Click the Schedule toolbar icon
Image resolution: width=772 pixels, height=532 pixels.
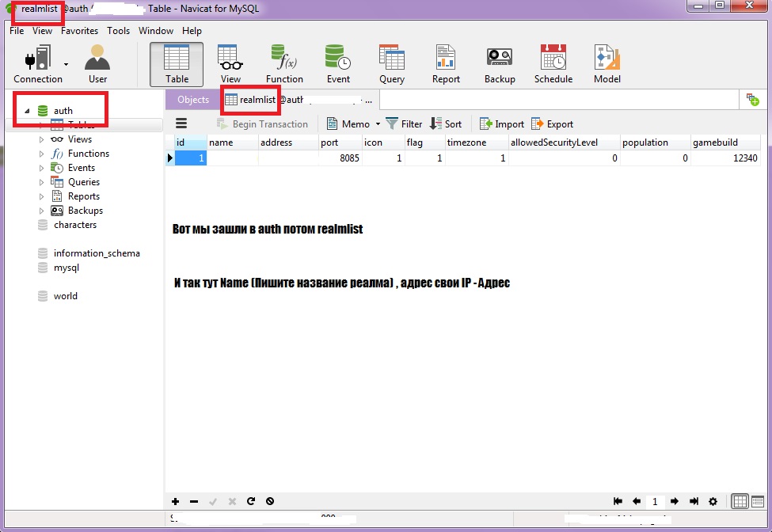point(553,63)
